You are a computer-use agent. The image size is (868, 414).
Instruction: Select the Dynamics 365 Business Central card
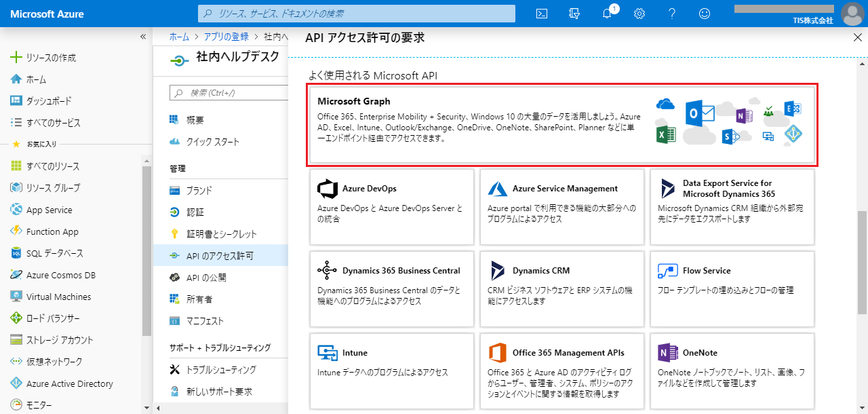coord(392,289)
